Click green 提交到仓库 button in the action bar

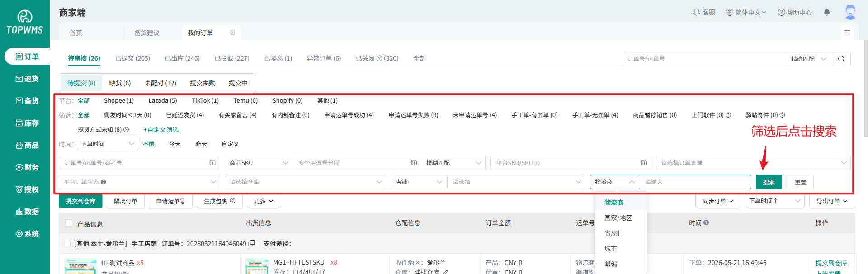pyautogui.click(x=80, y=201)
